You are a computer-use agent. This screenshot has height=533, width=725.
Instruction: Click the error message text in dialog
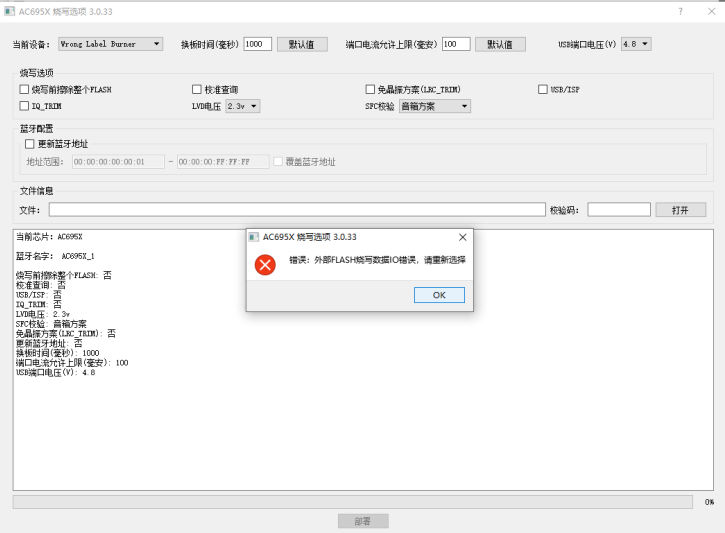pyautogui.click(x=377, y=260)
